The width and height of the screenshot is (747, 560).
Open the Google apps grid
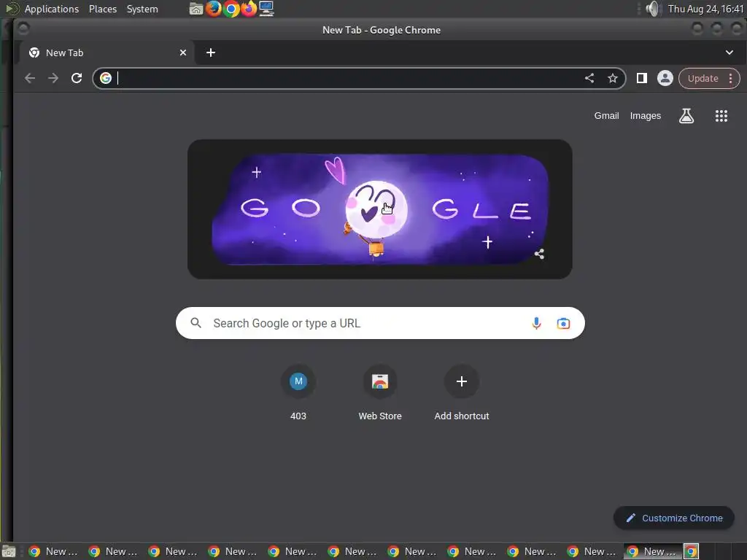pos(721,116)
